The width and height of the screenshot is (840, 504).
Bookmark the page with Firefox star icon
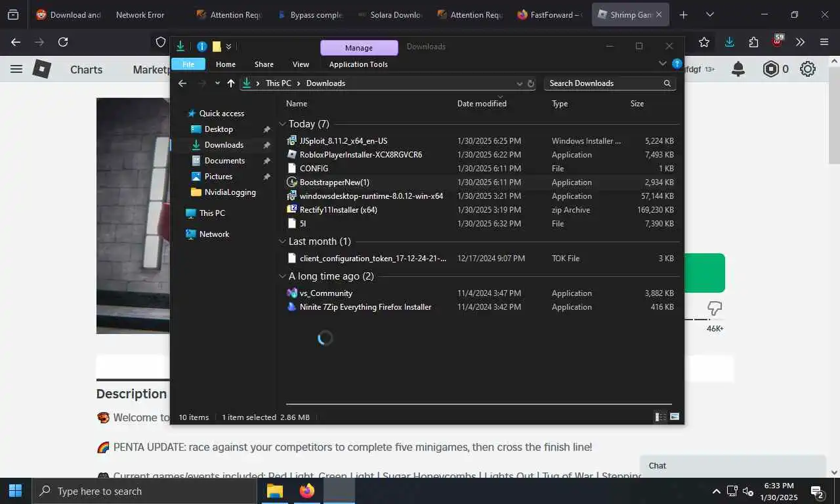coord(704,42)
